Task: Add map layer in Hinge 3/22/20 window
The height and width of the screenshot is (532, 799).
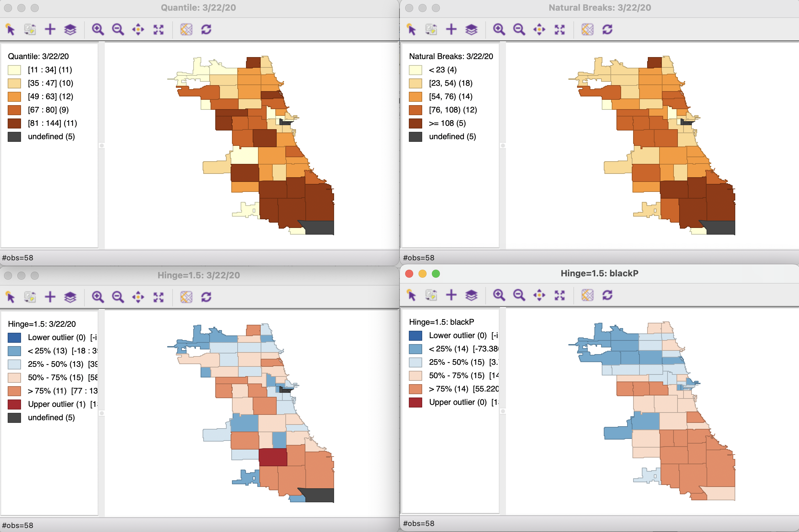Action: click(50, 297)
